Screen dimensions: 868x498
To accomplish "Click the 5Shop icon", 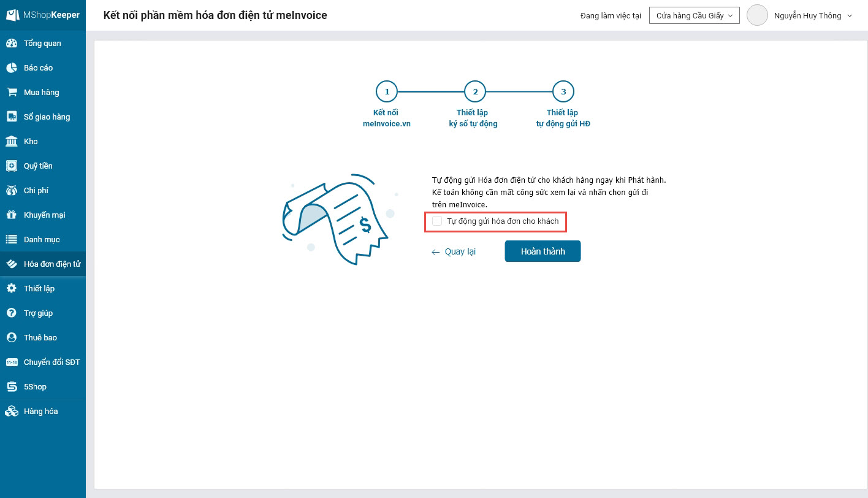I will click(x=12, y=387).
